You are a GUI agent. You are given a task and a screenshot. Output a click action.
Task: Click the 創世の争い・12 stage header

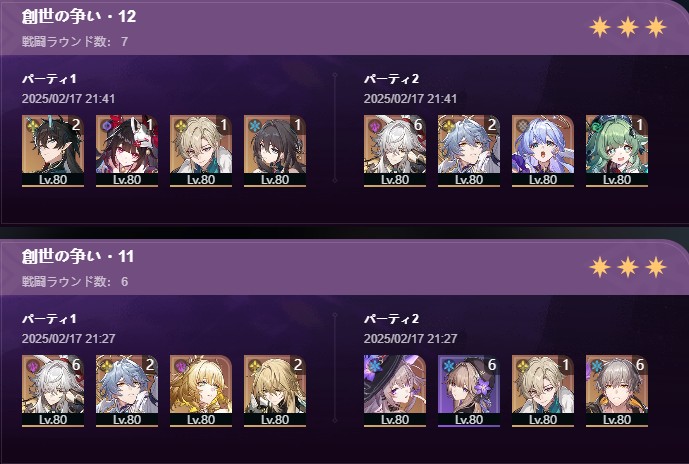[x=79, y=17]
